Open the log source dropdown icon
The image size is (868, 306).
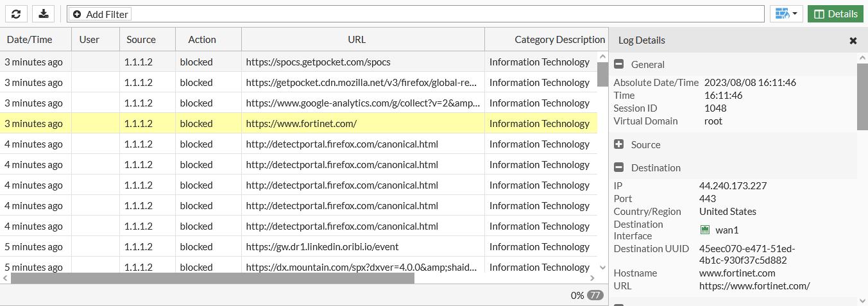tap(786, 13)
